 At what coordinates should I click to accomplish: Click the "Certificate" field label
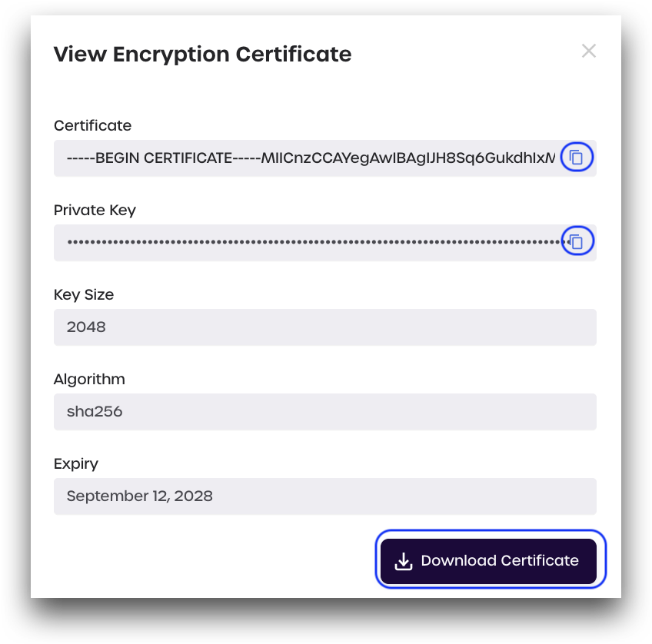(92, 125)
